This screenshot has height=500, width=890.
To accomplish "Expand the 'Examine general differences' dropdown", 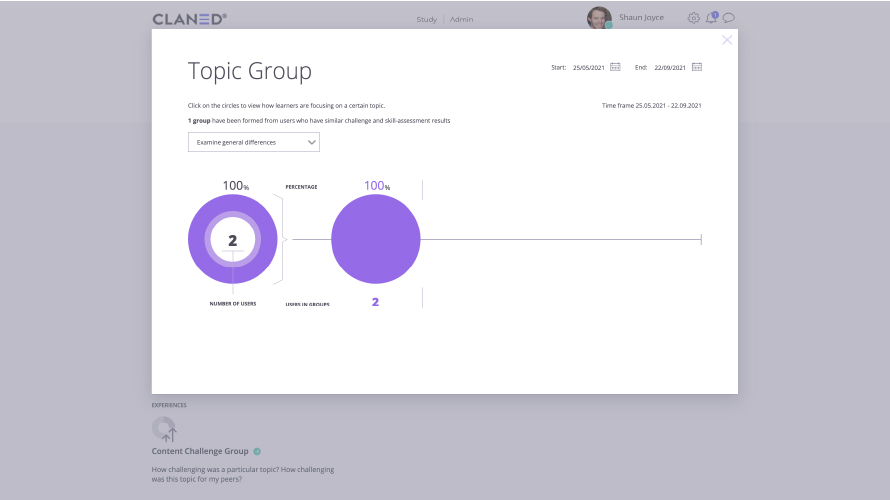I will click(x=254, y=142).
